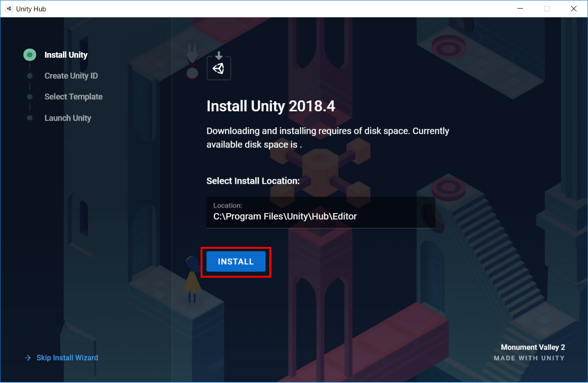Close the Unity Hub window
Image resolution: width=588 pixels, height=383 pixels.
[x=574, y=9]
